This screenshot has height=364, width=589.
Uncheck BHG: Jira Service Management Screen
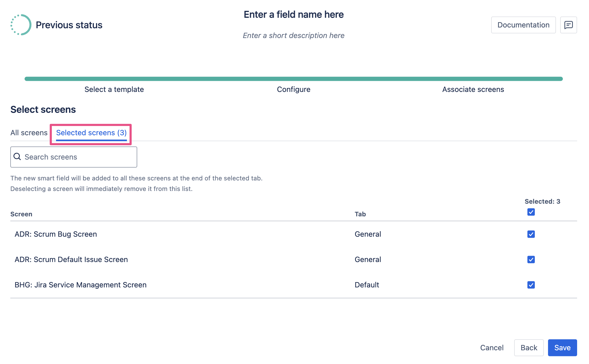[531, 285]
